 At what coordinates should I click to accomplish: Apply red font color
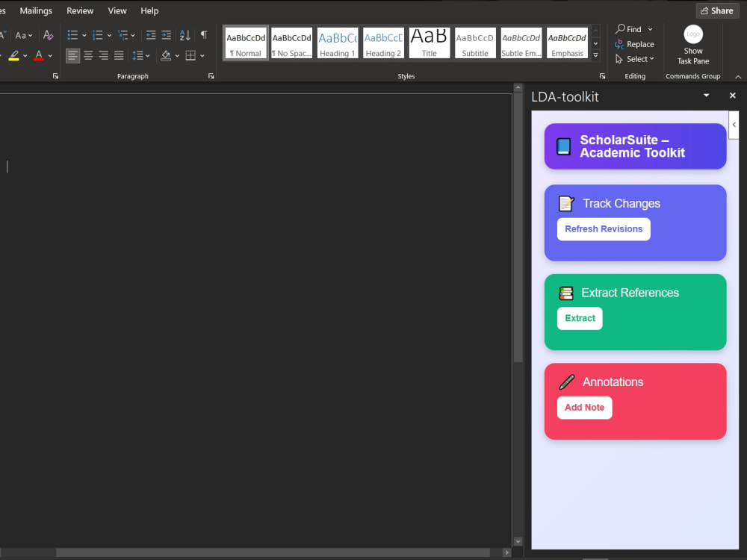tap(39, 56)
